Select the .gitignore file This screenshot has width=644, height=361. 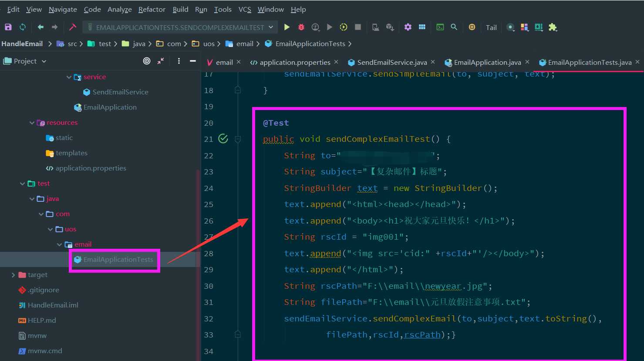43,290
